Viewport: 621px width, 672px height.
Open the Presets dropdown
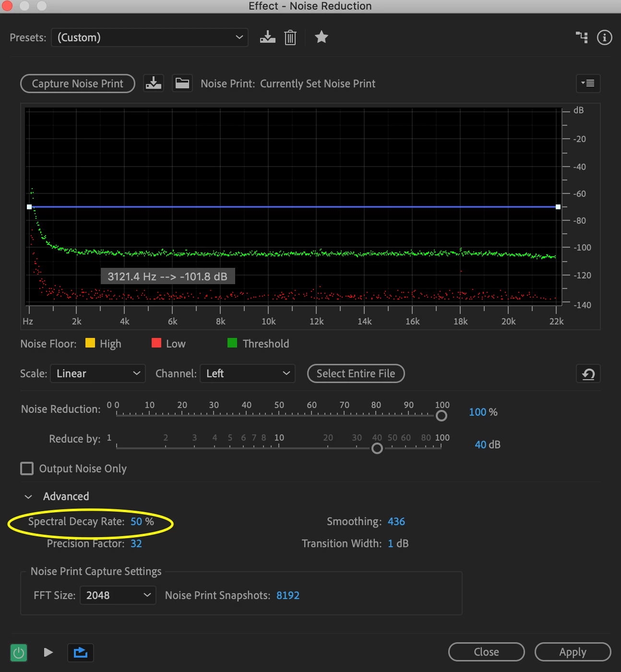click(x=150, y=37)
